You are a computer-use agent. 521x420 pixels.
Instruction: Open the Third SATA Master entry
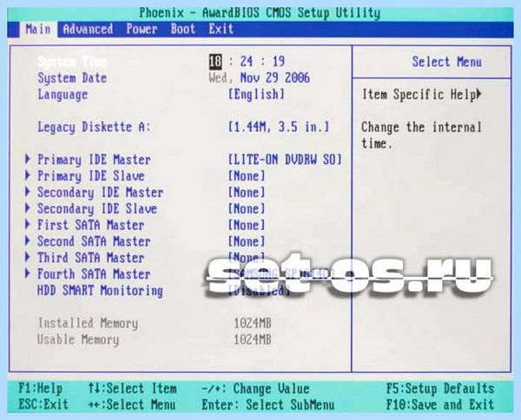coord(90,258)
